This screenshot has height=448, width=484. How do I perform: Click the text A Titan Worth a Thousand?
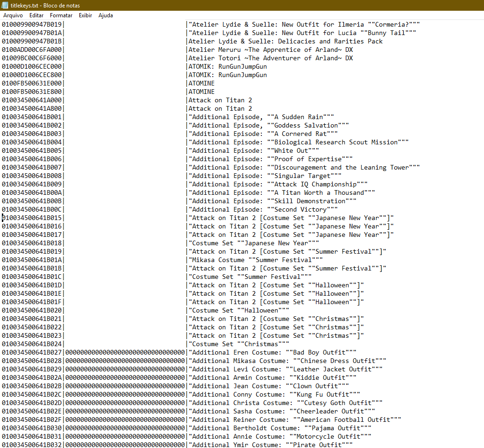point(319,192)
